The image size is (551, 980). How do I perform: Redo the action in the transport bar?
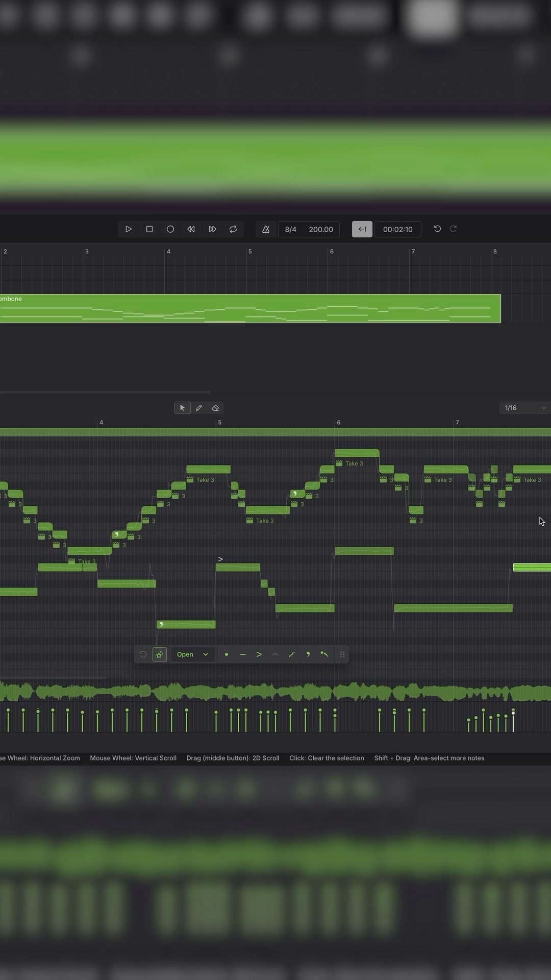coord(453,229)
